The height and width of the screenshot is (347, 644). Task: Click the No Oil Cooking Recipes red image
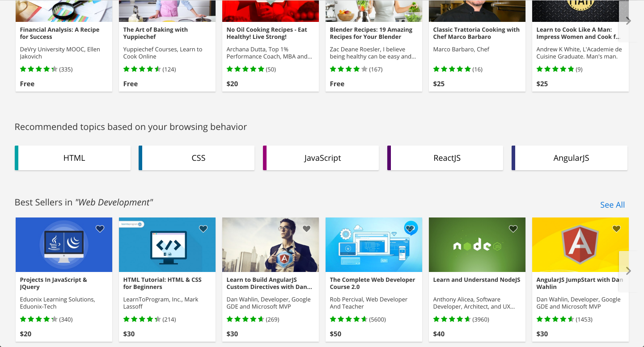(x=271, y=11)
